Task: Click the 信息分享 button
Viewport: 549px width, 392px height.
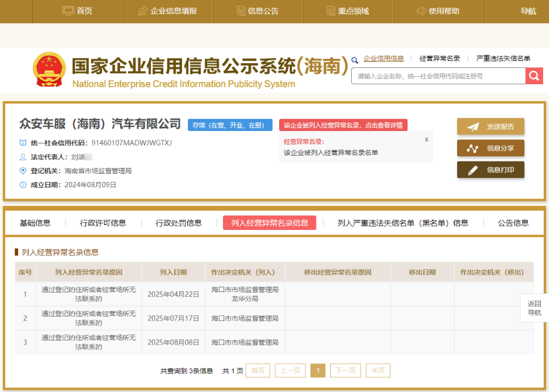Action: pos(490,148)
